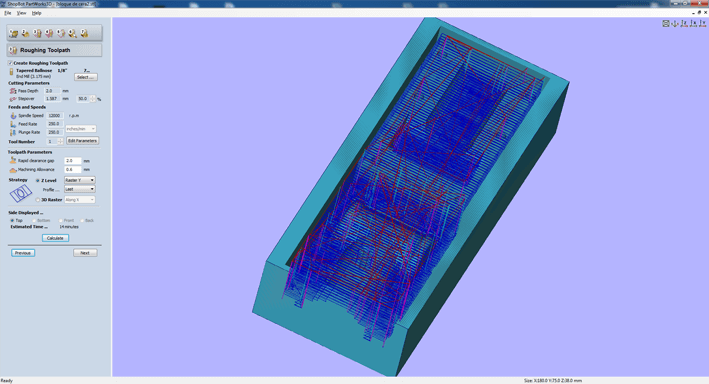
Task: Click the model Size status bar text
Action: [x=553, y=381]
